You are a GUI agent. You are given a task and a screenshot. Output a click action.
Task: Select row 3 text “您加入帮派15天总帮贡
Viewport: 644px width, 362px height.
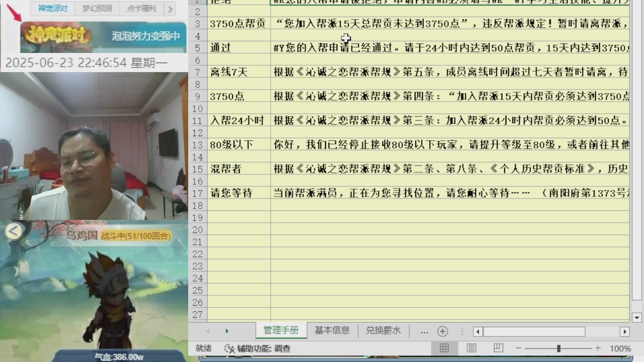(x=450, y=23)
